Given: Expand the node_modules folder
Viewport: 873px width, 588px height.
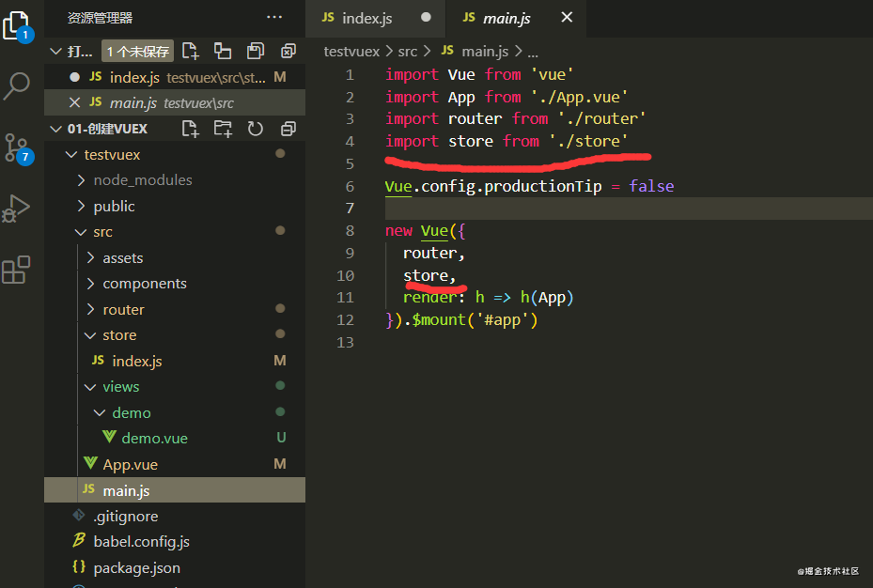Looking at the screenshot, I should click(x=82, y=180).
